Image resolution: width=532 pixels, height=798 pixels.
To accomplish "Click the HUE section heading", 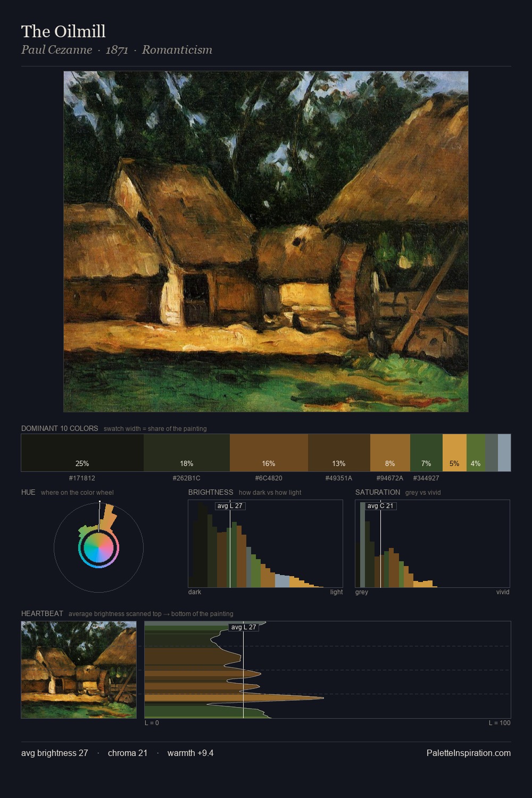I will pyautogui.click(x=28, y=492).
